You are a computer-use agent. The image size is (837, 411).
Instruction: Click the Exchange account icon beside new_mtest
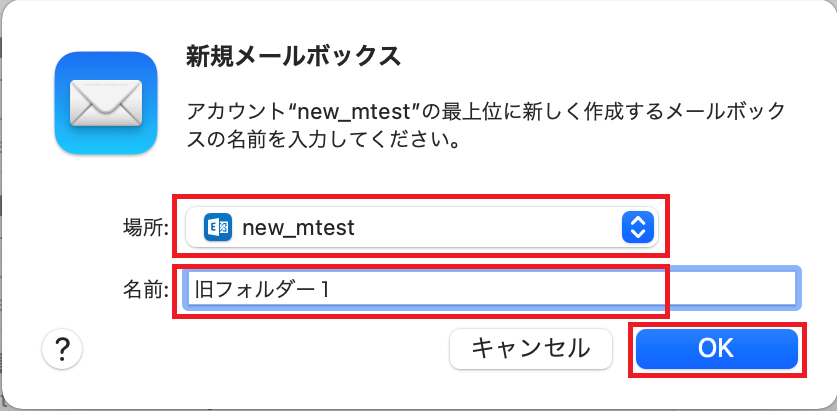click(x=218, y=227)
